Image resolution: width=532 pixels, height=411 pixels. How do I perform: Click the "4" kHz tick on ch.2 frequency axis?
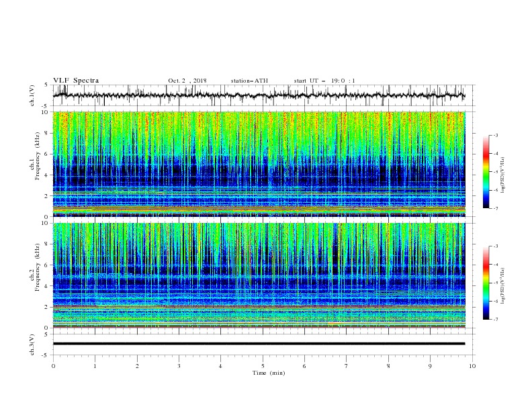pyautogui.click(x=46, y=286)
